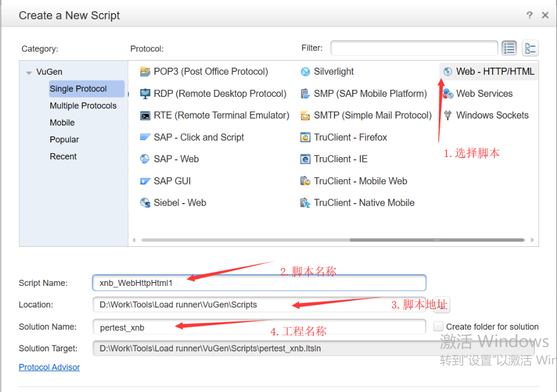Screen dimensions: 557x392
Task: Enable Create folder for solution checkbox
Action: [x=438, y=326]
